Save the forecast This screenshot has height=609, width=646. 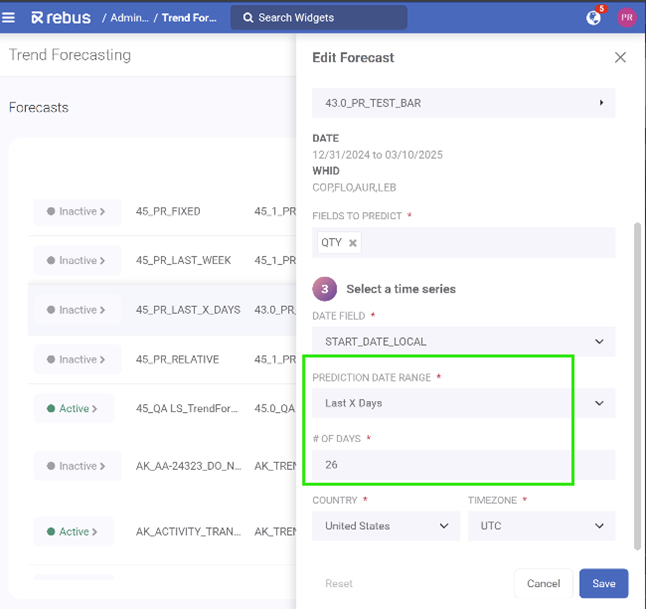[603, 583]
